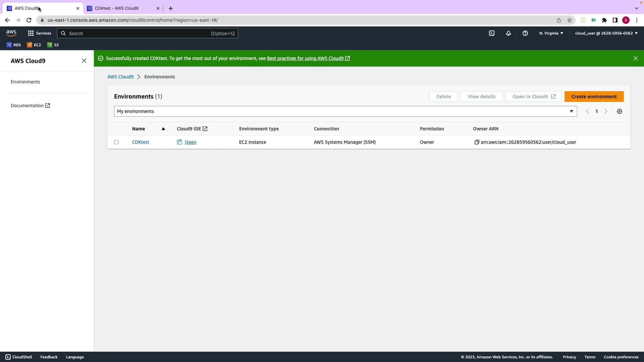Open CloudShell icon in top navigation
This screenshot has height=362, width=644.
(491, 33)
